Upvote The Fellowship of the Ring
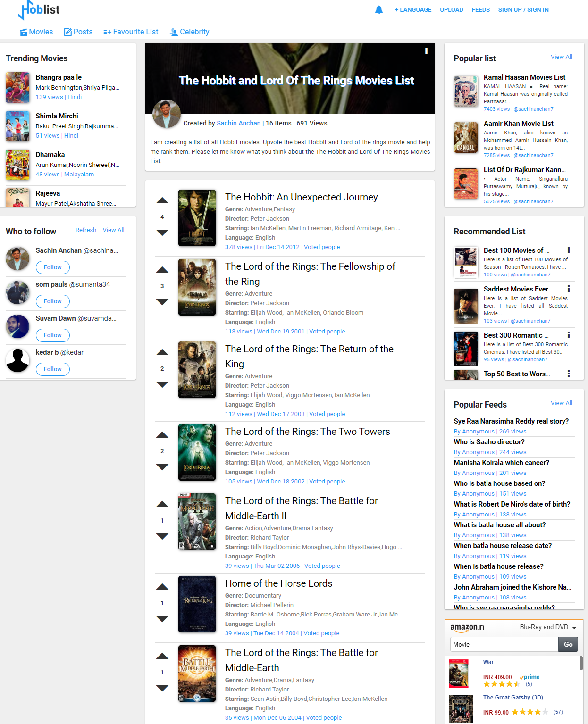Image resolution: width=588 pixels, height=724 pixels. [x=162, y=270]
